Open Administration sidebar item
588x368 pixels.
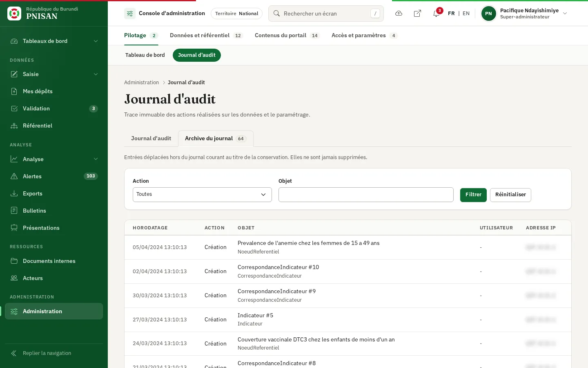[54, 311]
